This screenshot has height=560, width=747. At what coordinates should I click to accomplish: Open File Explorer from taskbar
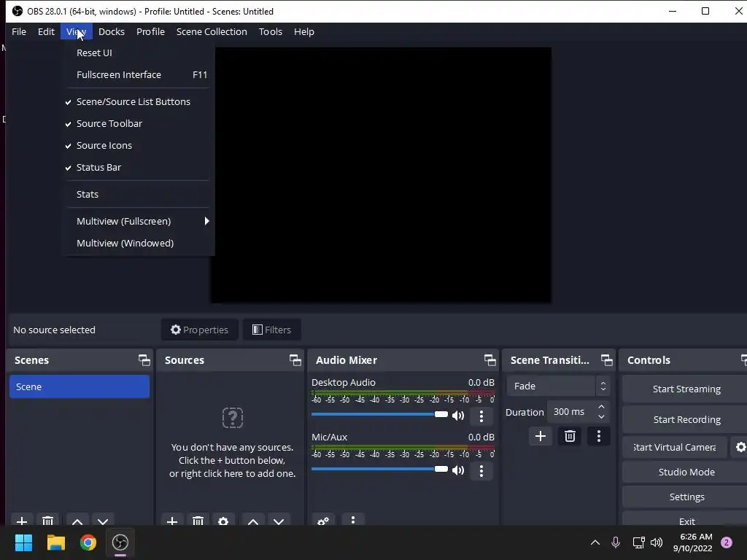[55, 542]
